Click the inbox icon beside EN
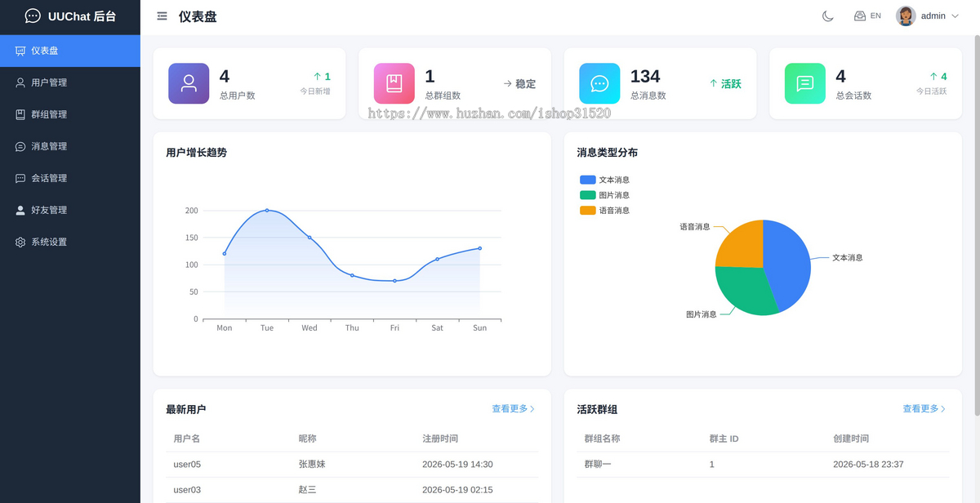 point(860,16)
